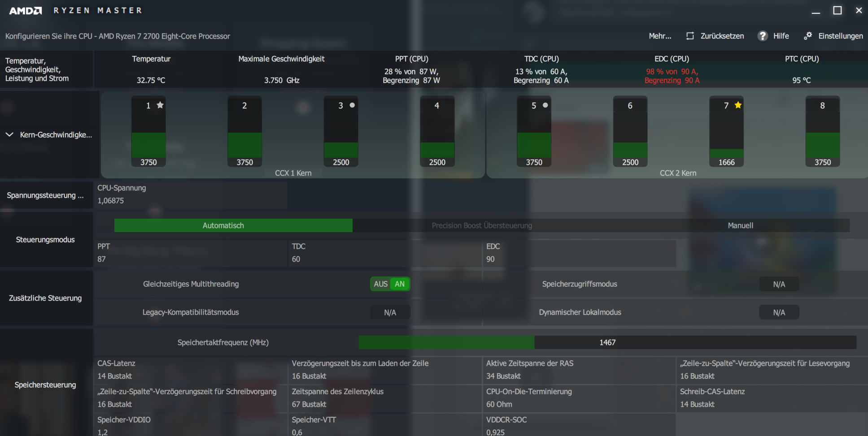Click the Spannungssteuerung section label
The image size is (868, 436).
tap(45, 195)
